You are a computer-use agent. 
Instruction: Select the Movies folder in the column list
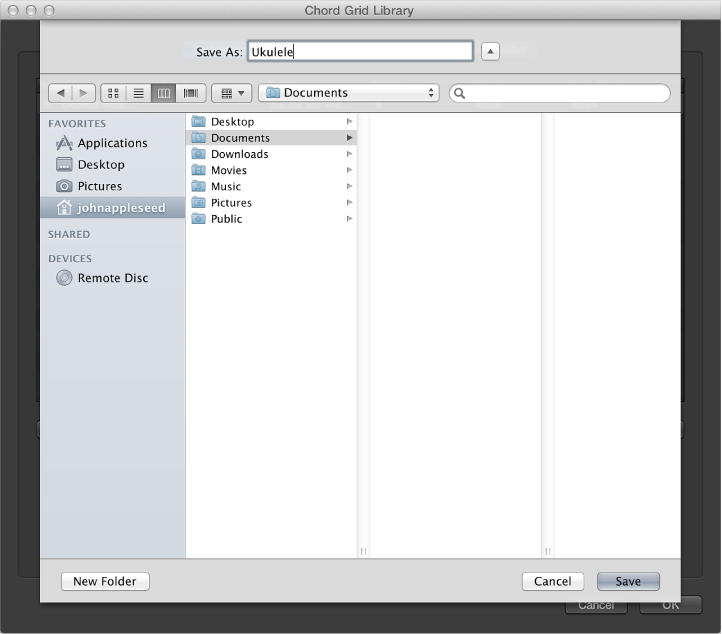272,170
